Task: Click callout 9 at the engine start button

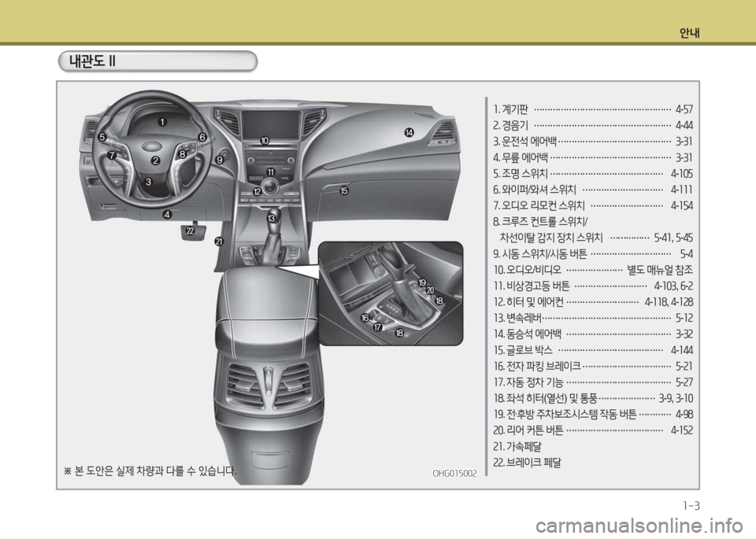Action: (x=220, y=158)
